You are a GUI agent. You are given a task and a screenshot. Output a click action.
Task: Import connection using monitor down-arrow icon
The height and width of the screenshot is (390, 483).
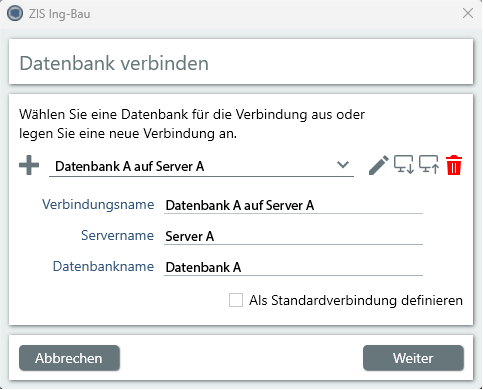point(404,164)
